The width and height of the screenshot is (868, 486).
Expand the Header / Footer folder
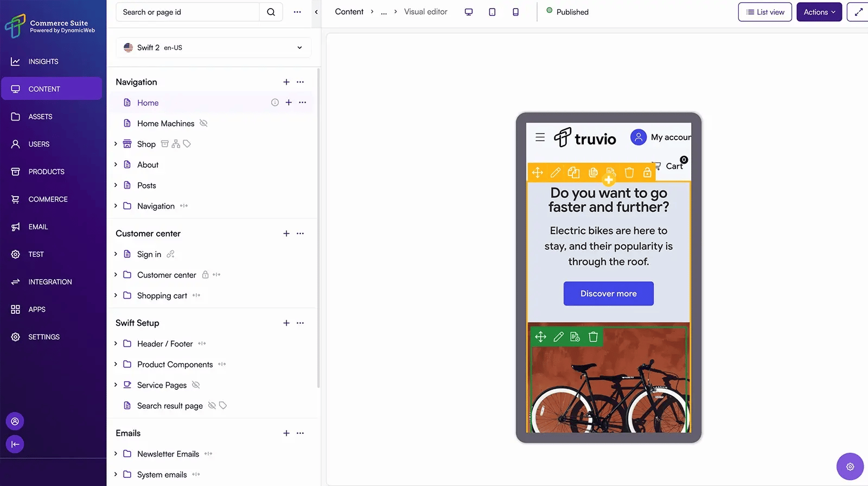116,344
